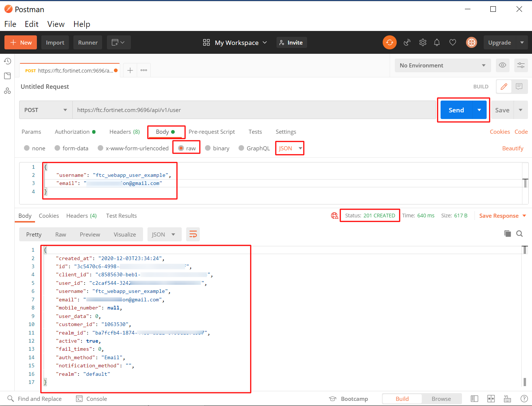The height and width of the screenshot is (406, 532).
Task: Switch from Build to Browse mode
Action: coord(441,398)
